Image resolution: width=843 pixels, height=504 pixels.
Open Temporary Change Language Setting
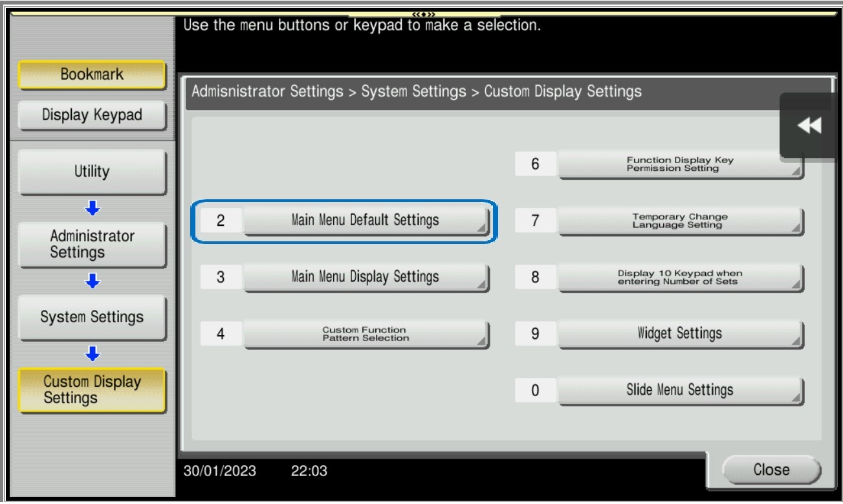(679, 221)
